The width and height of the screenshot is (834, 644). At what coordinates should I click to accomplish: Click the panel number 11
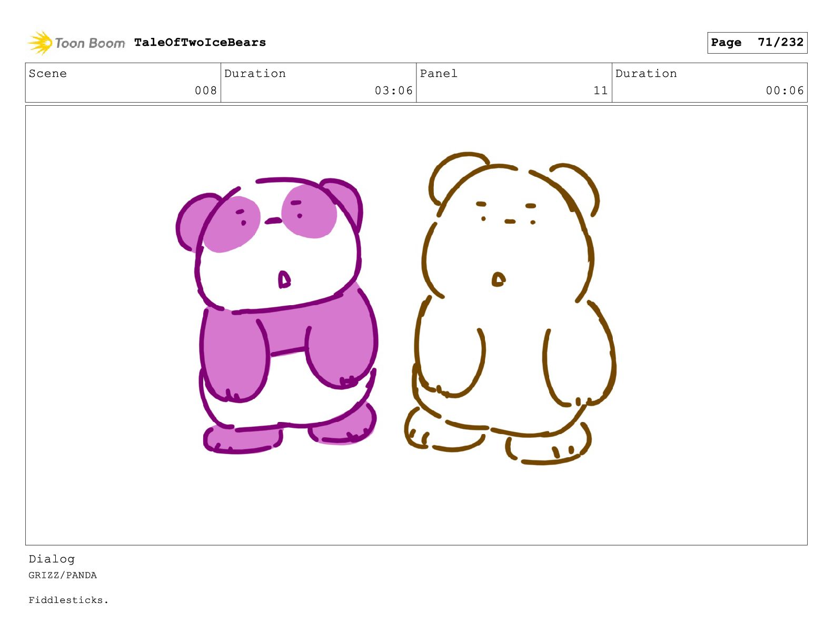click(601, 90)
